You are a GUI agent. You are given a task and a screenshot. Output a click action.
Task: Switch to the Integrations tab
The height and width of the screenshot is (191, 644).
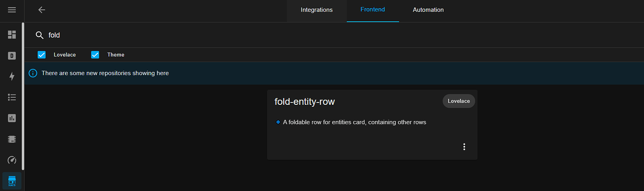[x=316, y=10]
